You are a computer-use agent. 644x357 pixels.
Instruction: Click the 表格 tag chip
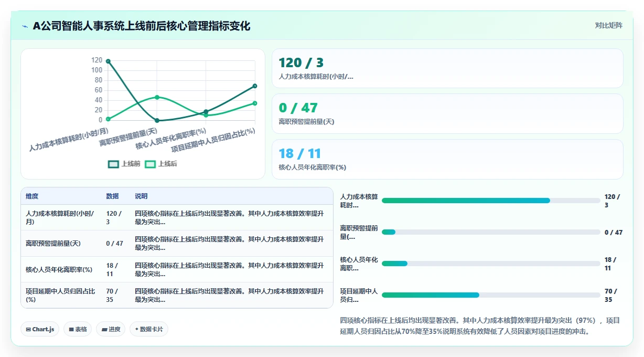tap(78, 329)
